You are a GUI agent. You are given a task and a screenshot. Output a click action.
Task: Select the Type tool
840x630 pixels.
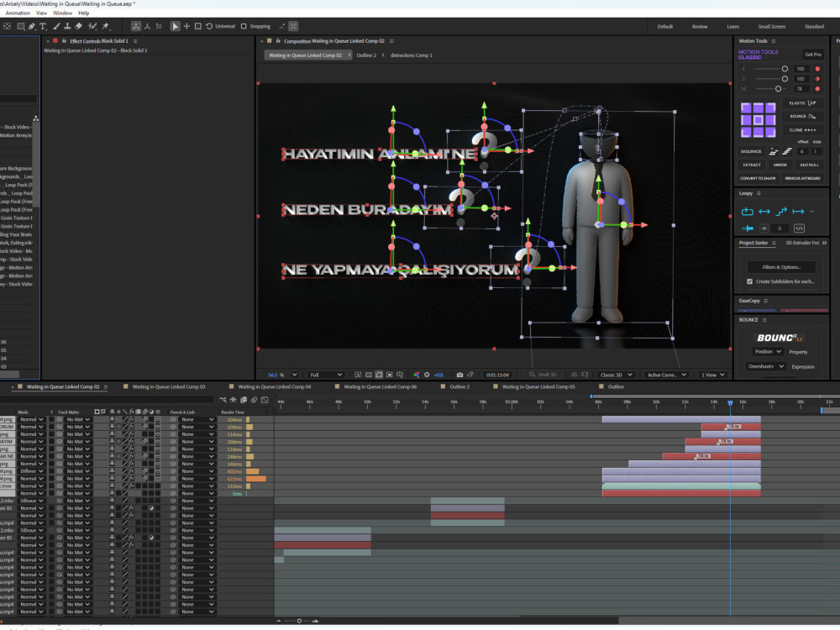[43, 26]
